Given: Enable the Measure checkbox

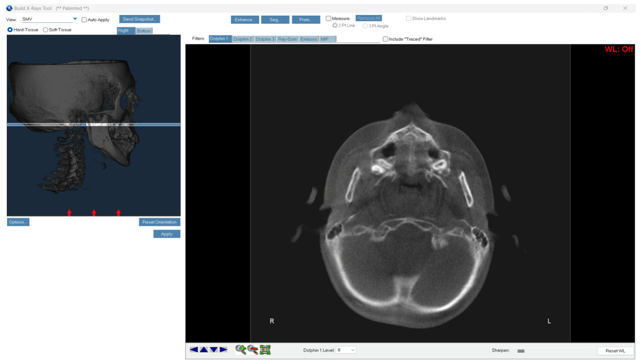Looking at the screenshot, I should pos(328,18).
